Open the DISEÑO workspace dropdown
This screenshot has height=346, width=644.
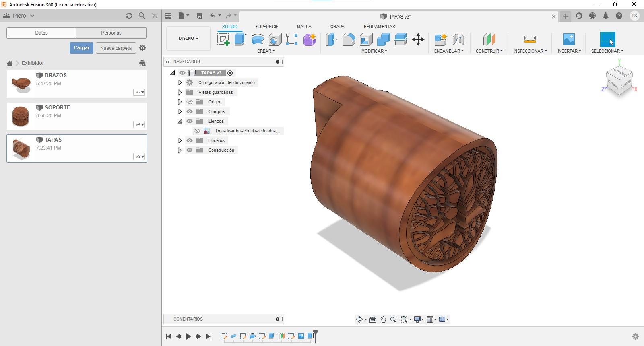click(x=188, y=39)
